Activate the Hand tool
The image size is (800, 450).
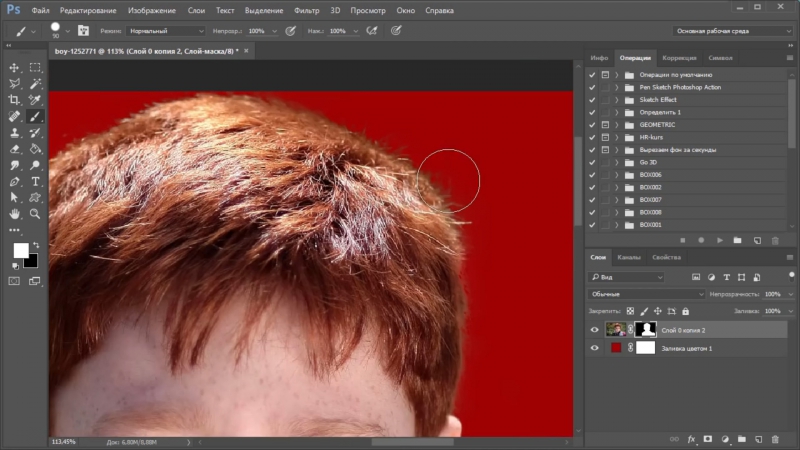15,214
